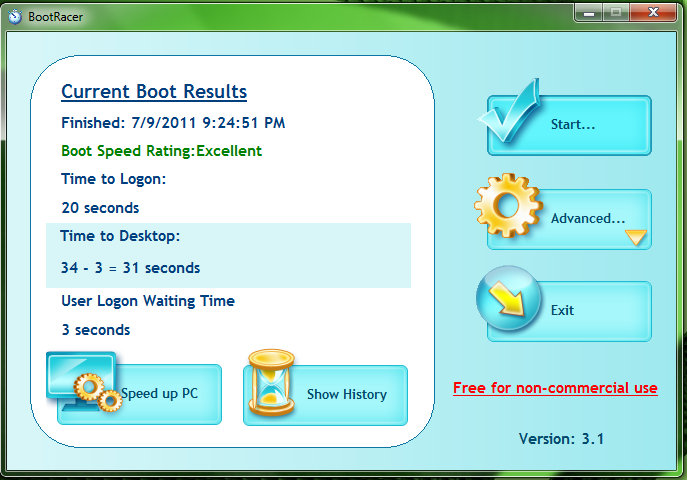Open the Advanced options button
This screenshot has height=480, width=687.
click(x=569, y=219)
